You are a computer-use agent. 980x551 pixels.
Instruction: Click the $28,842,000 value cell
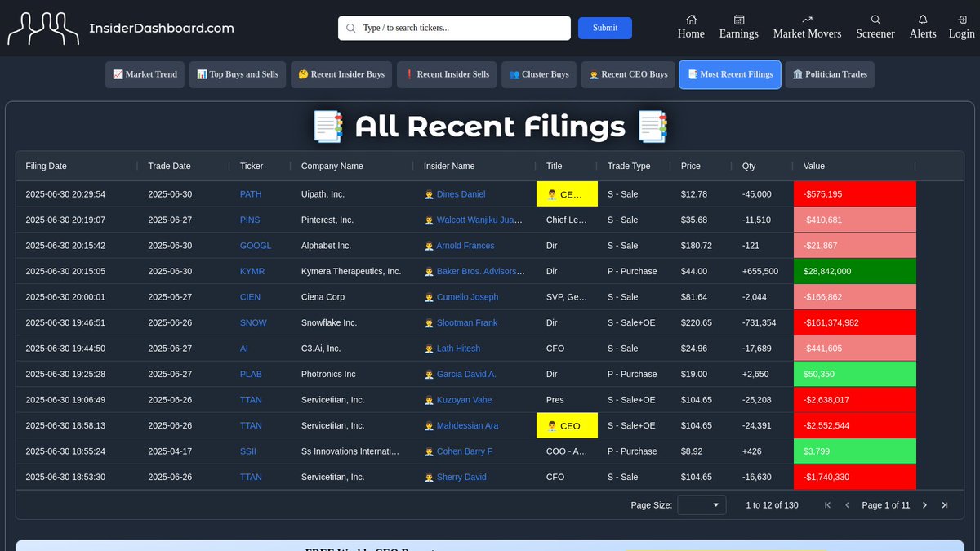pyautogui.click(x=855, y=271)
